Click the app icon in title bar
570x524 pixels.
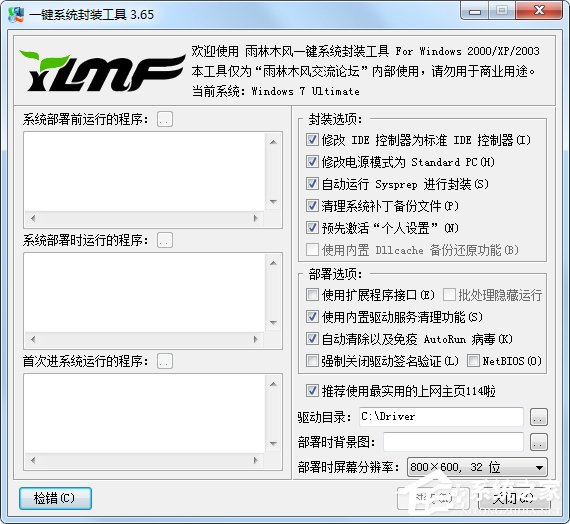[x=15, y=15]
